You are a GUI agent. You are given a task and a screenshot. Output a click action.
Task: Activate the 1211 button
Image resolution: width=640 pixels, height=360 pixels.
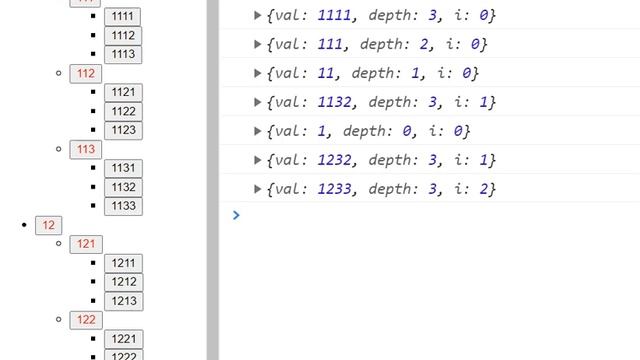pos(123,263)
